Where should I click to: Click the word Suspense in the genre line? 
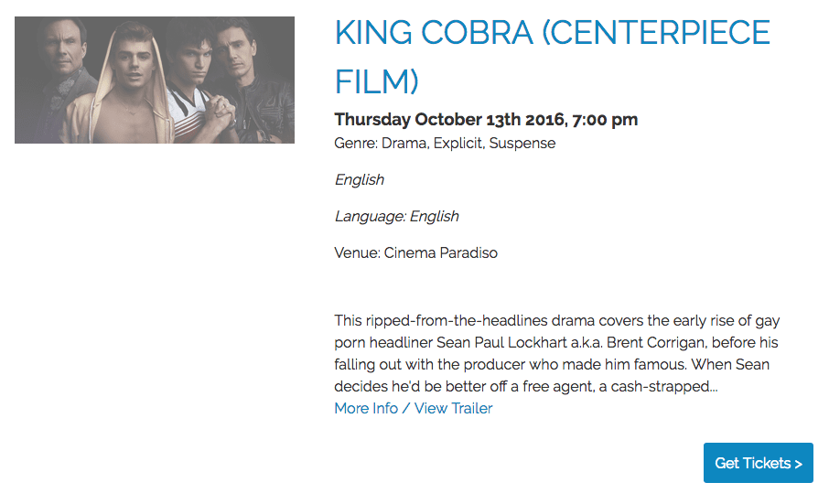tap(522, 144)
